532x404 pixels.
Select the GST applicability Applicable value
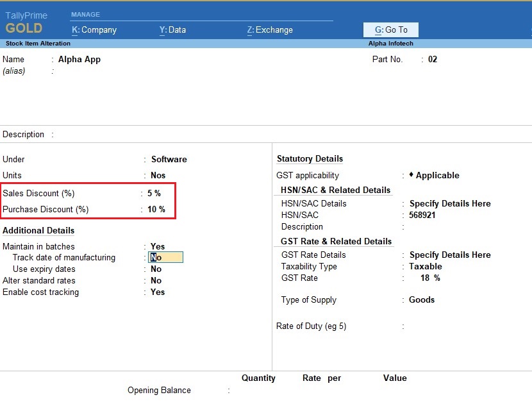coord(437,176)
